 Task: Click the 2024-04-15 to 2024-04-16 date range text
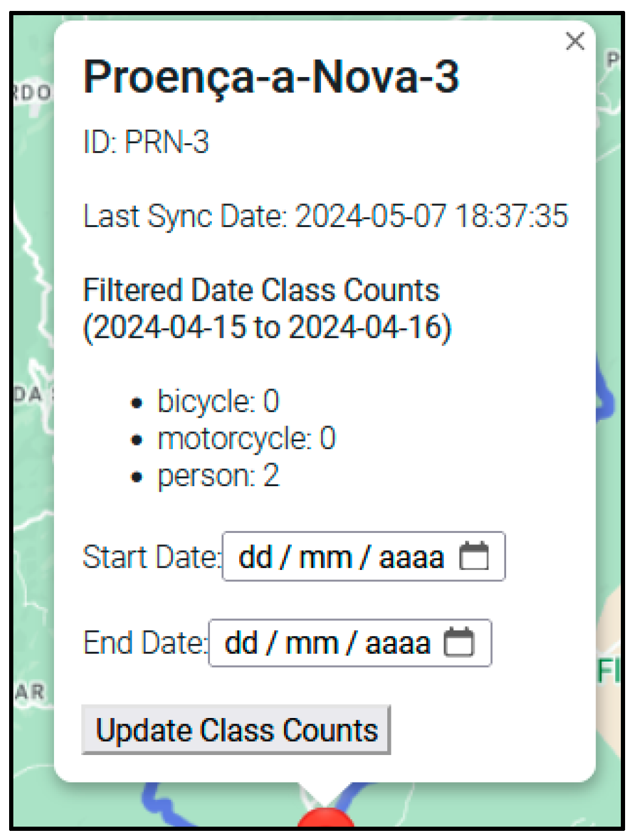coord(267,328)
